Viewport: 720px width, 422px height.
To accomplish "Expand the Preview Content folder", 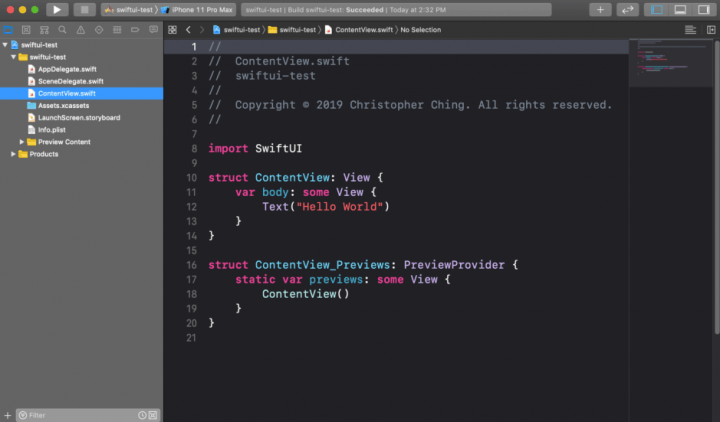I will [22, 142].
